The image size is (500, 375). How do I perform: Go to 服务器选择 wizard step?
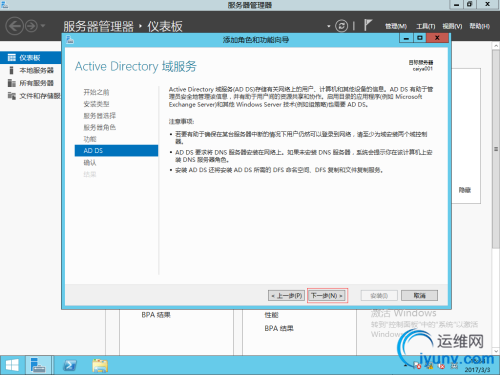[99, 116]
